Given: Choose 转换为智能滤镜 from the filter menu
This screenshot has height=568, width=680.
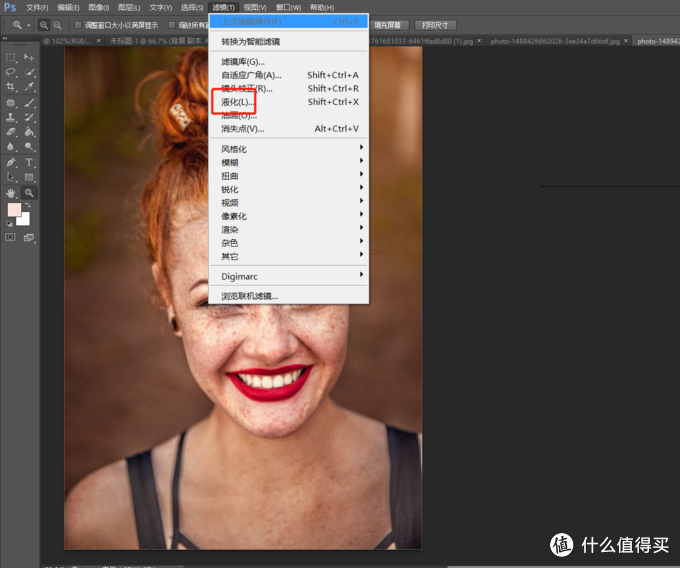Looking at the screenshot, I should pos(289,42).
